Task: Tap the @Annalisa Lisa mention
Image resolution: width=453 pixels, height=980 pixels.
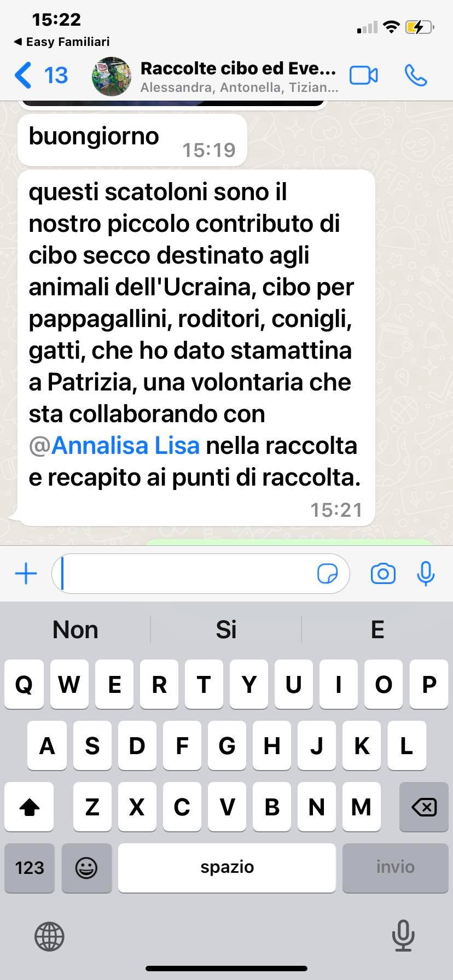Action: tap(114, 446)
